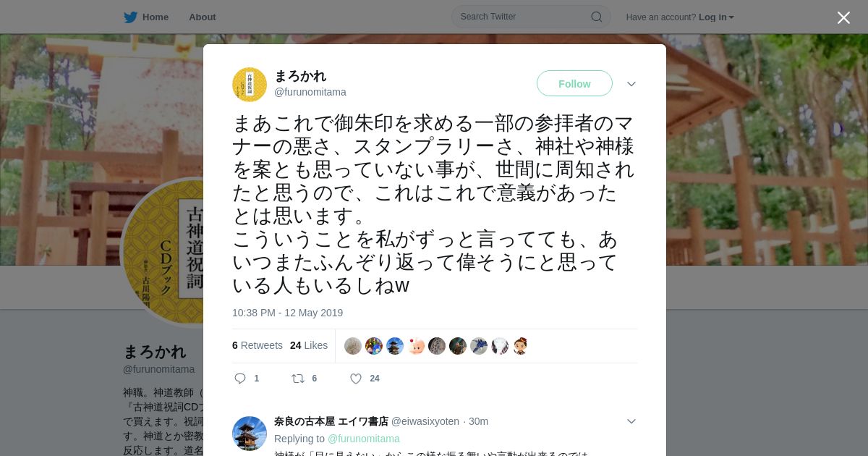Open the Log in dropdown
868x456 pixels.
point(716,17)
